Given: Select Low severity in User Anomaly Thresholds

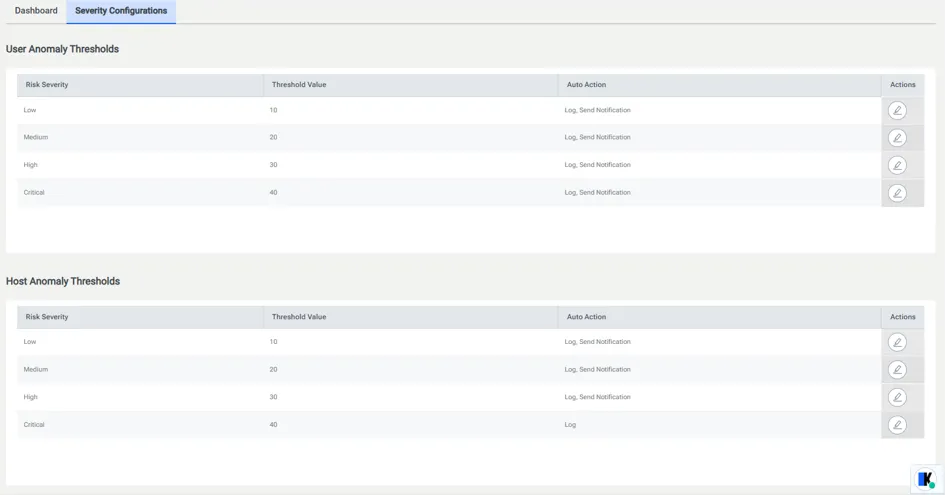Looking at the screenshot, I should 30,110.
